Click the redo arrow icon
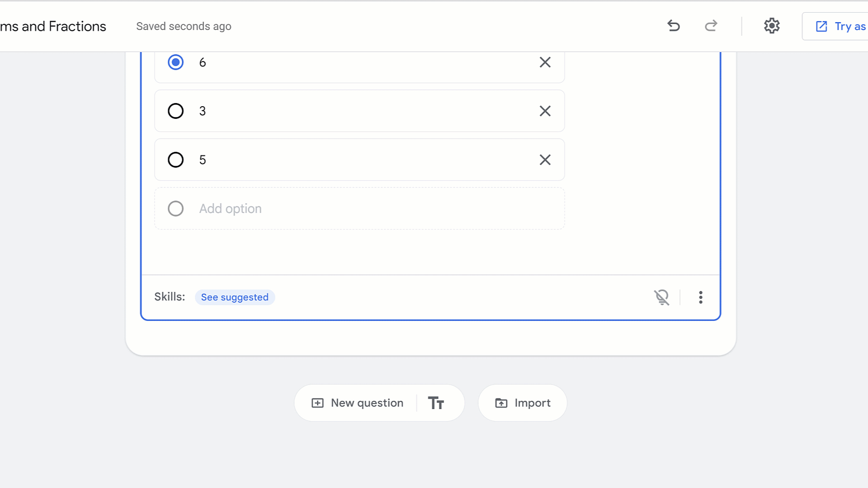Screen dimensions: 868x488 [x=711, y=26]
